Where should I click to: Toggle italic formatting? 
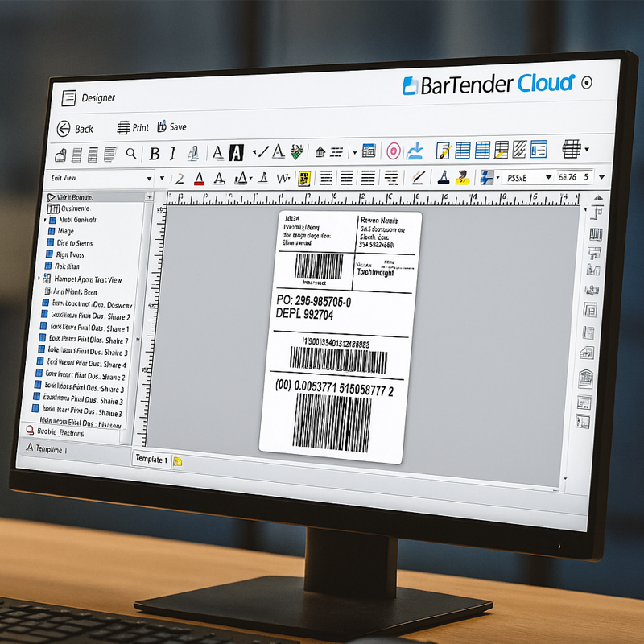click(x=173, y=153)
